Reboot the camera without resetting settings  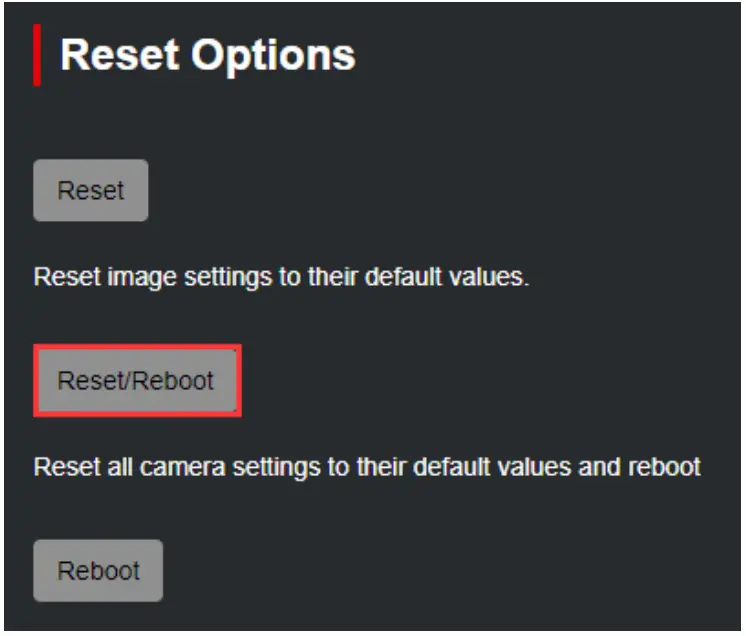98,571
